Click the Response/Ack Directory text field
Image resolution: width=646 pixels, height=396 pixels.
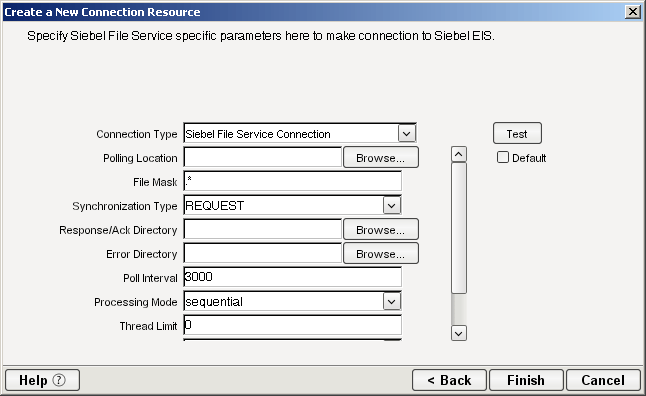click(x=262, y=230)
